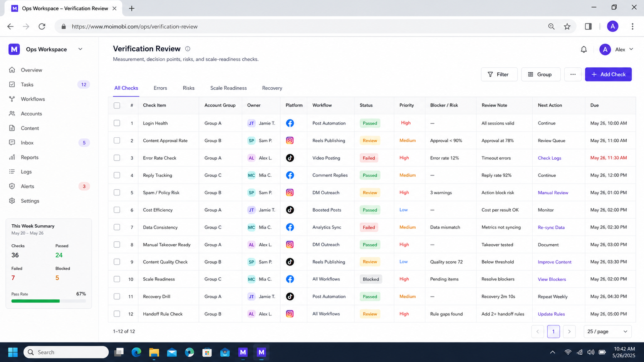644x362 pixels.
Task: Open the 25 / page dropdown
Action: pyautogui.click(x=607, y=331)
